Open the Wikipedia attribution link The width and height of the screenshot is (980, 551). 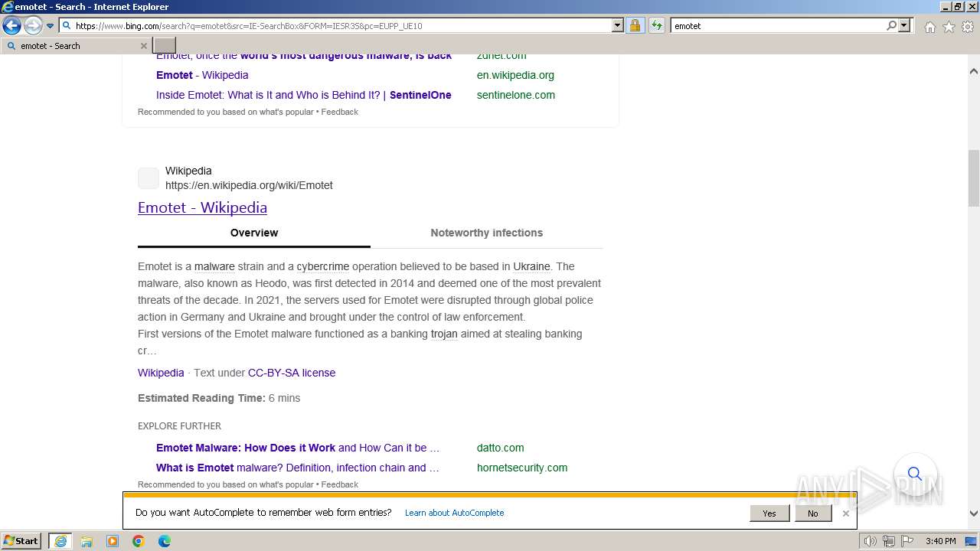point(161,373)
